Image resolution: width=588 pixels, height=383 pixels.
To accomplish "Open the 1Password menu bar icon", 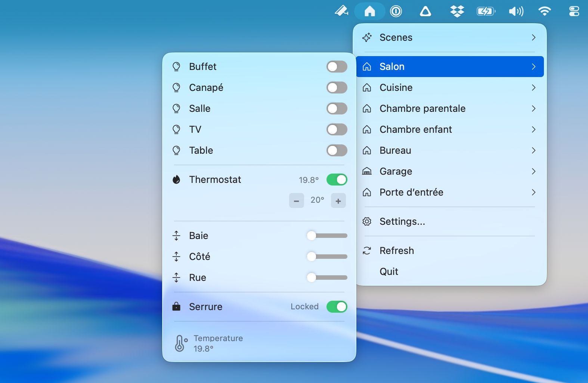I will [x=396, y=11].
